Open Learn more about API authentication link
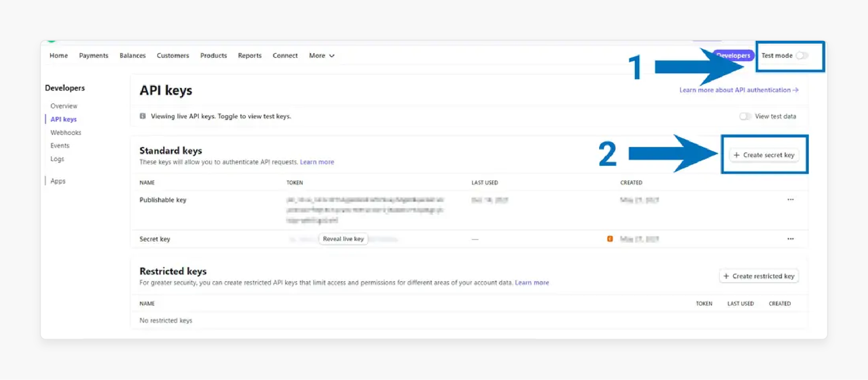This screenshot has height=380, width=868. 739,90
